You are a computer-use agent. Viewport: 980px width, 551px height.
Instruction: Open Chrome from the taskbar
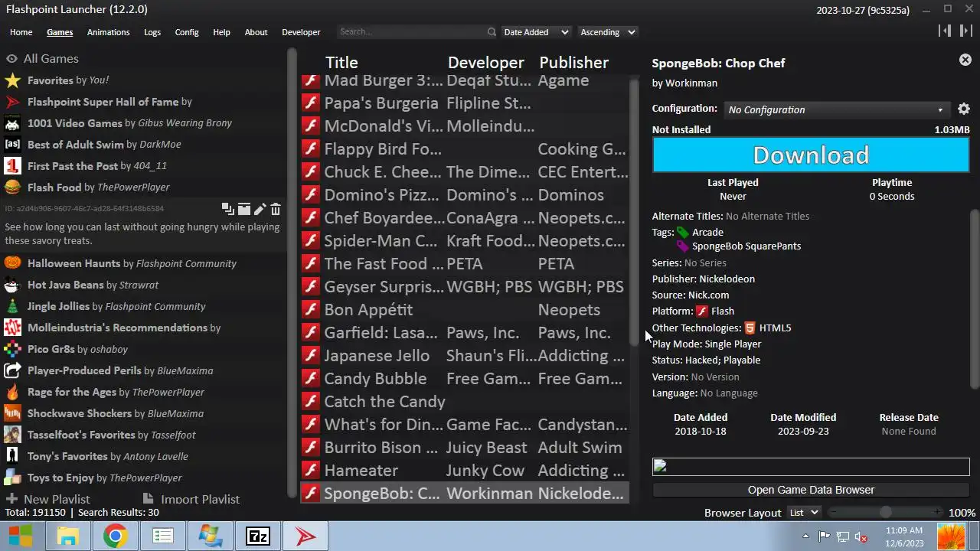tap(116, 536)
